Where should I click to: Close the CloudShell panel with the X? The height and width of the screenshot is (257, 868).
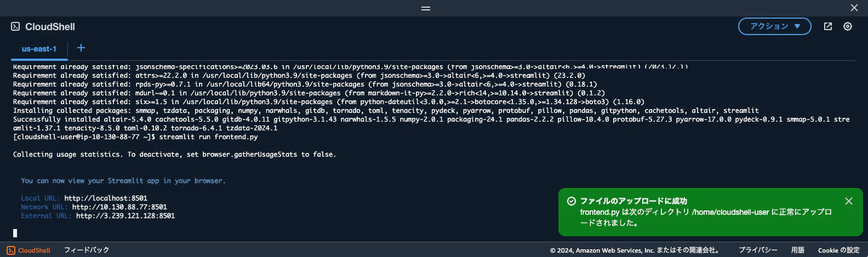[x=854, y=8]
